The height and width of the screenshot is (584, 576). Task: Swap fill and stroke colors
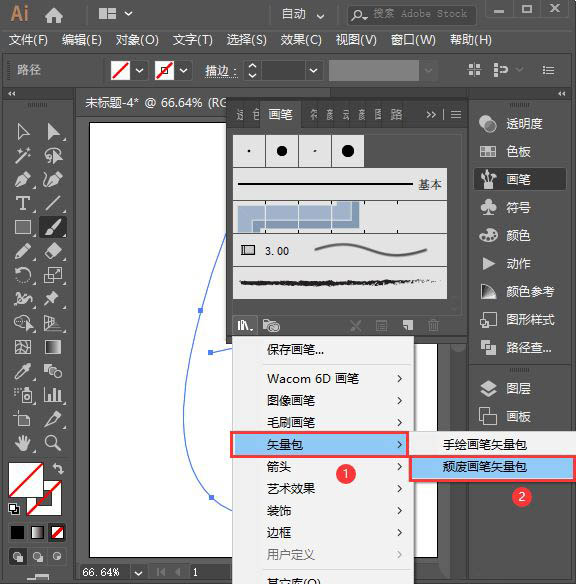(x=58, y=468)
